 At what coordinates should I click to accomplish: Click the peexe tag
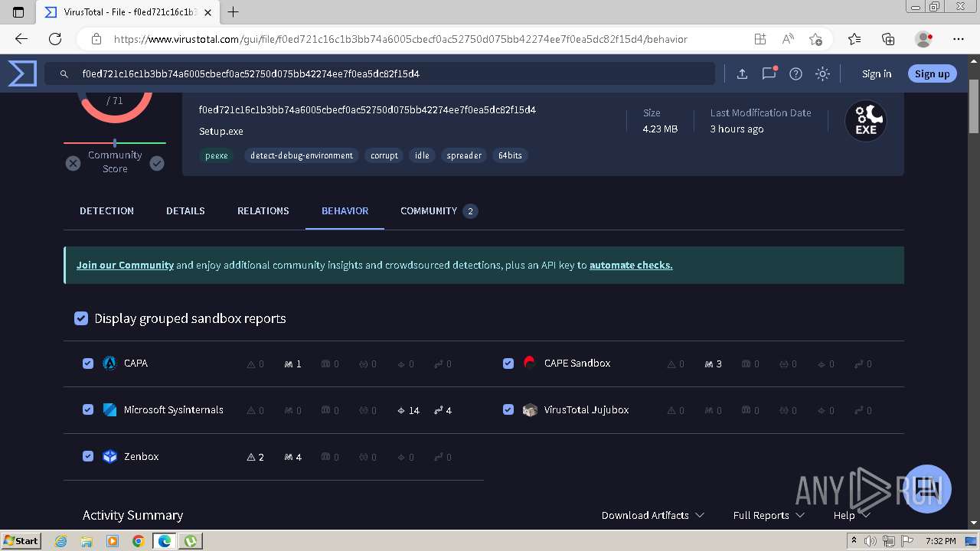217,155
